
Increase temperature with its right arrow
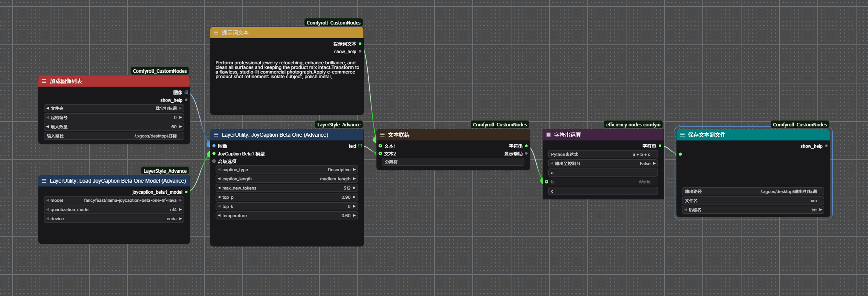click(x=354, y=216)
